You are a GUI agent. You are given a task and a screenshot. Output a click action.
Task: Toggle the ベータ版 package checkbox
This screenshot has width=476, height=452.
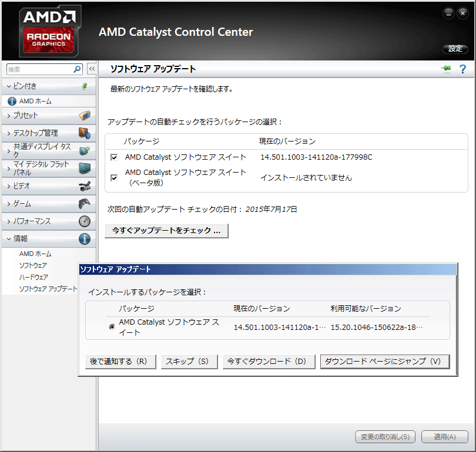point(114,177)
